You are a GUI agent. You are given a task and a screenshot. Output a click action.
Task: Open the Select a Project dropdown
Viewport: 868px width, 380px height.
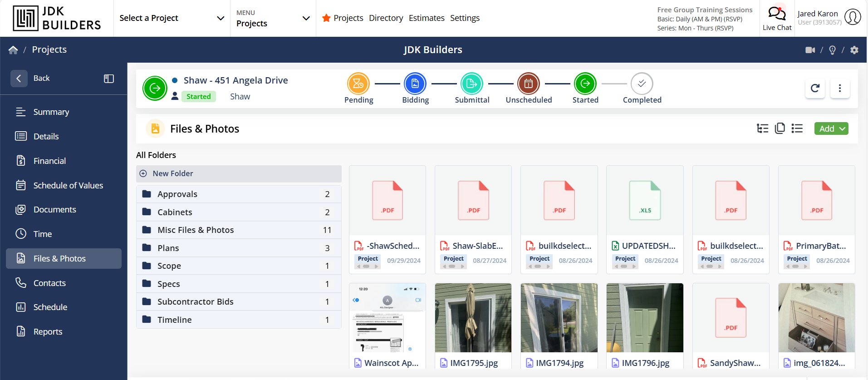tap(172, 18)
